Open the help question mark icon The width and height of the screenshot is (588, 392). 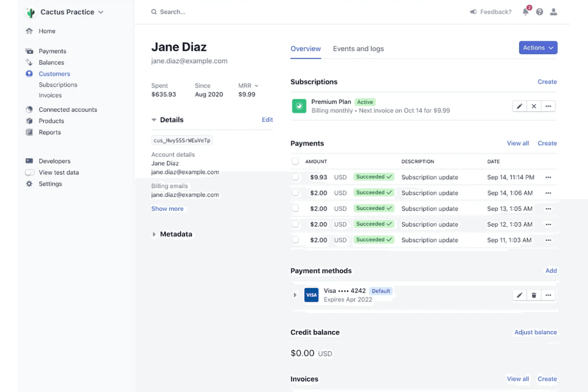[540, 12]
